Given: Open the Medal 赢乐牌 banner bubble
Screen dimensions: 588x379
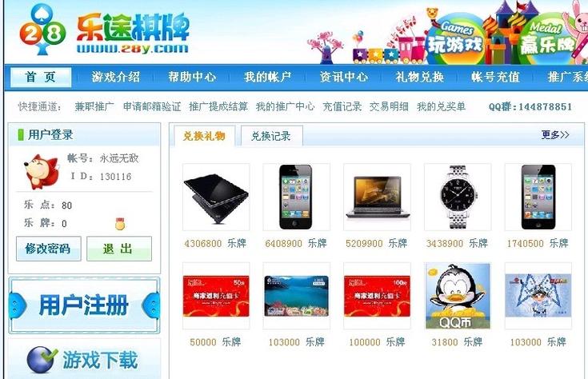Looking at the screenshot, I should tap(548, 40).
